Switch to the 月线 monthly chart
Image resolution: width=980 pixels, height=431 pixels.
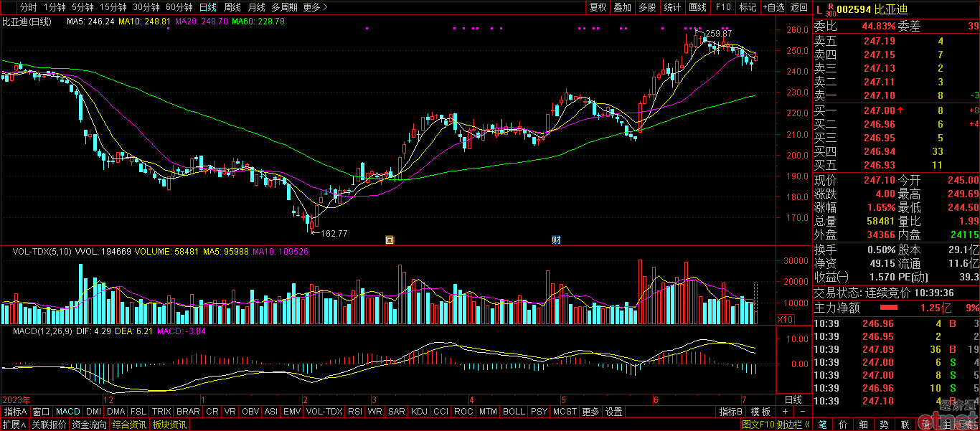pyautogui.click(x=256, y=7)
